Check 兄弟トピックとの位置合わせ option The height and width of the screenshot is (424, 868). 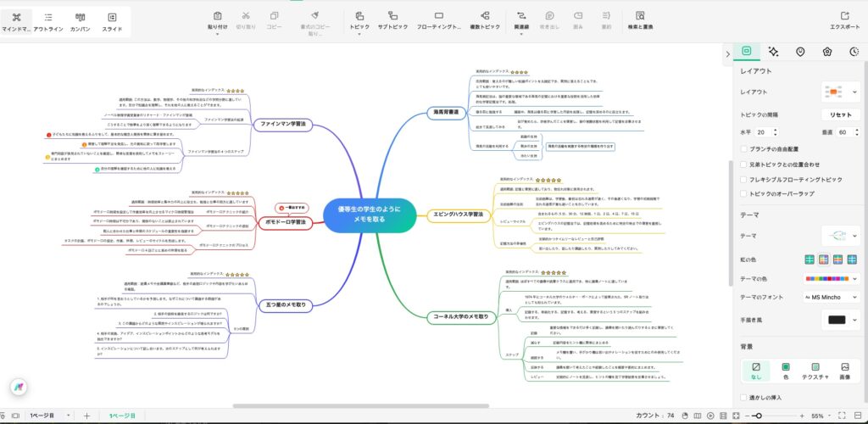point(743,164)
